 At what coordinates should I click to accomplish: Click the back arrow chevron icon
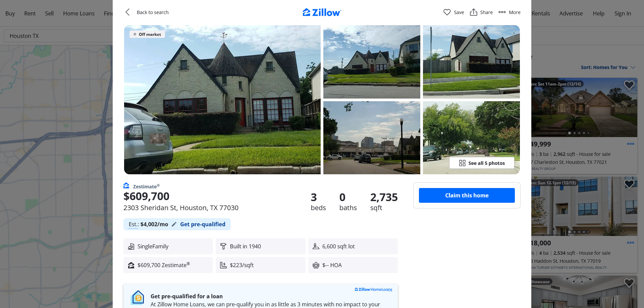[x=127, y=12]
